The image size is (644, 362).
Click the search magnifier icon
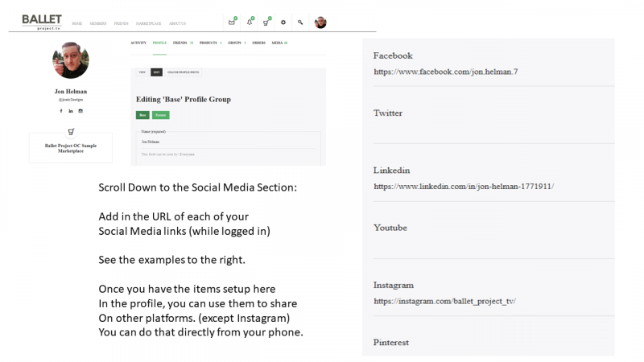coord(300,23)
